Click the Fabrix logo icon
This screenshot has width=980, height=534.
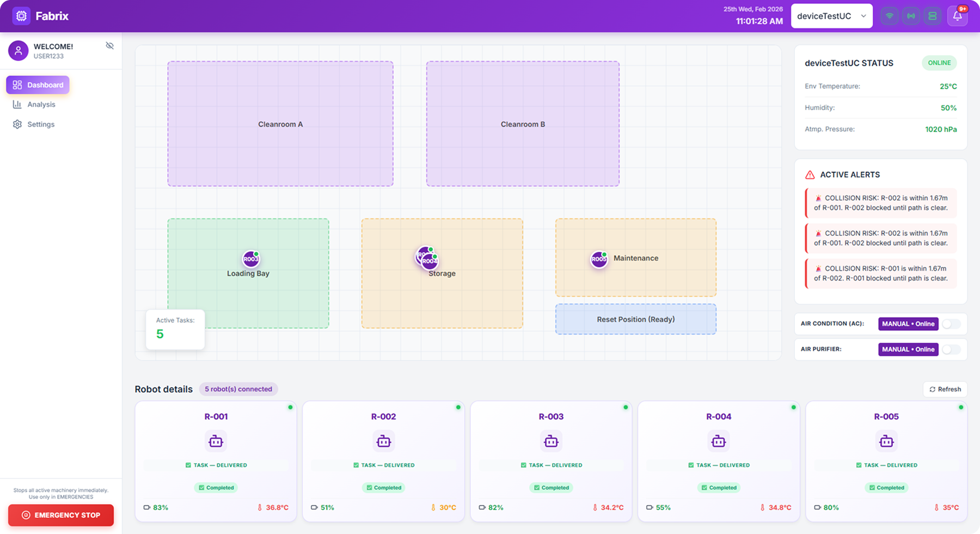click(21, 16)
